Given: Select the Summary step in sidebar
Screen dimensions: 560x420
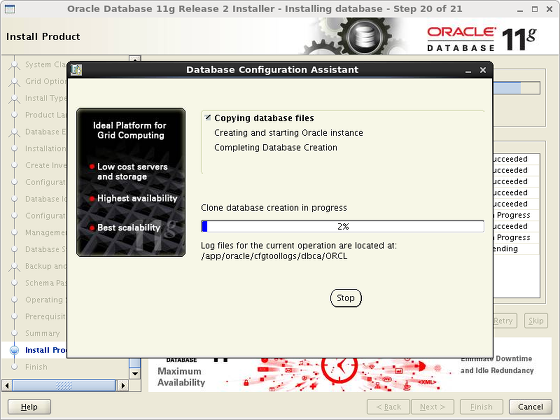Looking at the screenshot, I should click(42, 333).
